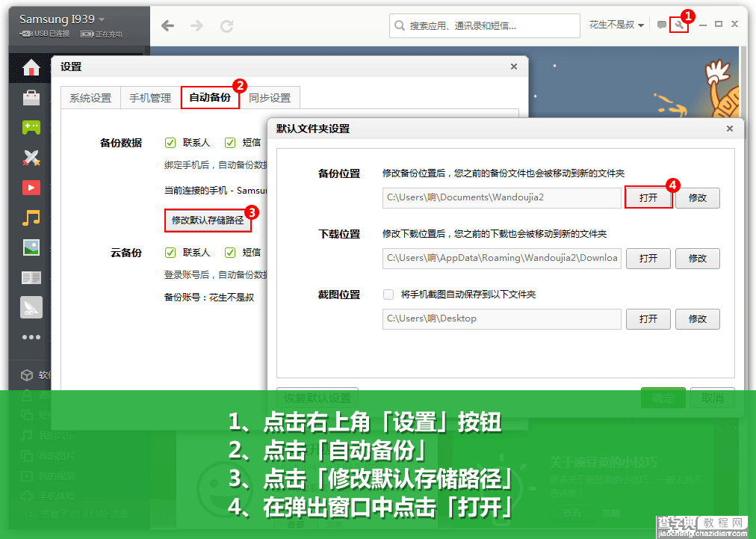The height and width of the screenshot is (539, 756).
Task: Click the screenshot path field Desktop
Action: pos(501,319)
